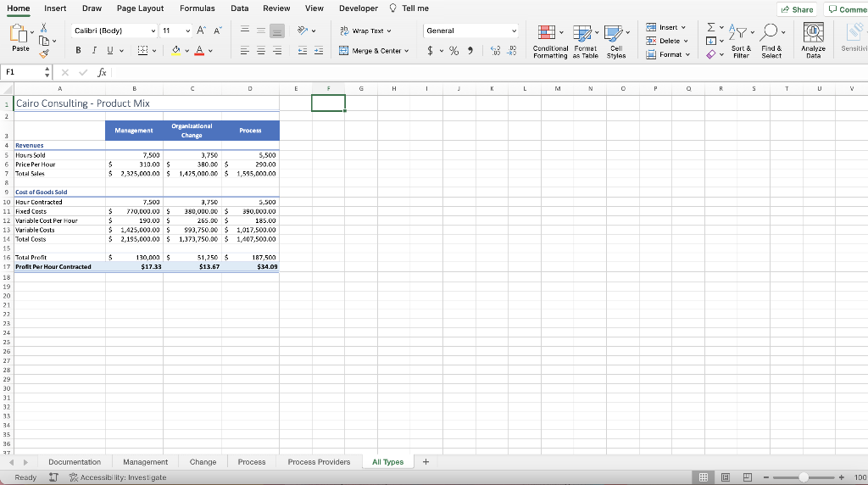
Task: Open the Page Layout tab
Action: [140, 8]
